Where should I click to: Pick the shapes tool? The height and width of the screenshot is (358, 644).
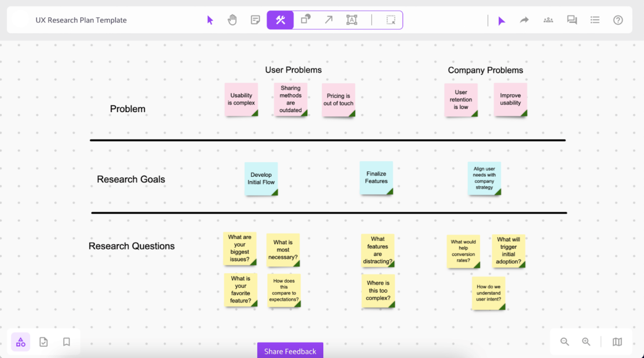(305, 19)
